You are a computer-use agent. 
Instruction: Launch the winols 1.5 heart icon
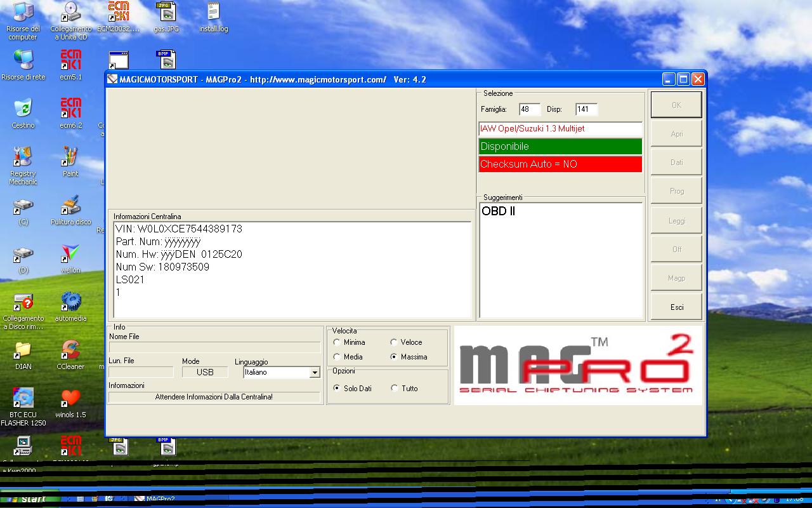[70, 403]
